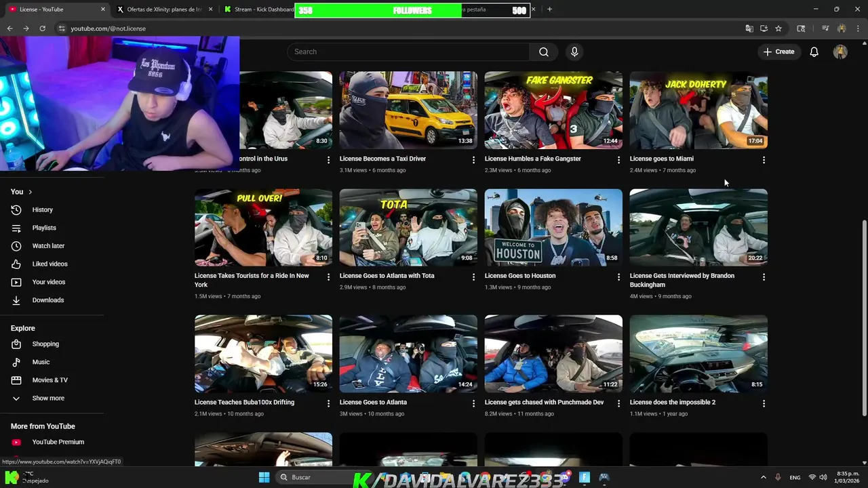Show hidden system tray icons
The height and width of the screenshot is (488, 868).
click(x=763, y=477)
